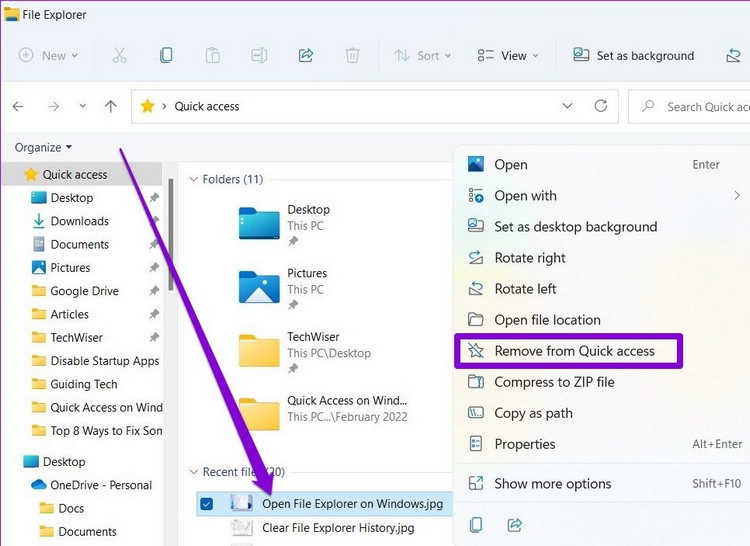Click the Pictures folder icon in Folders
Image resolution: width=750 pixels, height=546 pixels.
259,287
